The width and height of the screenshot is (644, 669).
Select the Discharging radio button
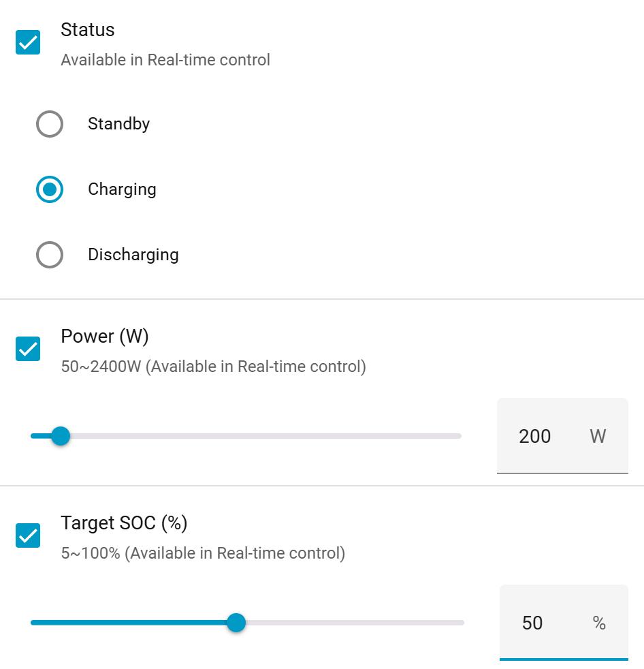click(x=50, y=255)
